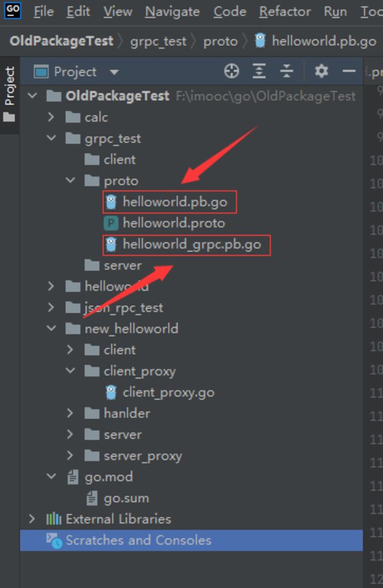Expand the calc folder
The image size is (383, 588).
[51, 117]
